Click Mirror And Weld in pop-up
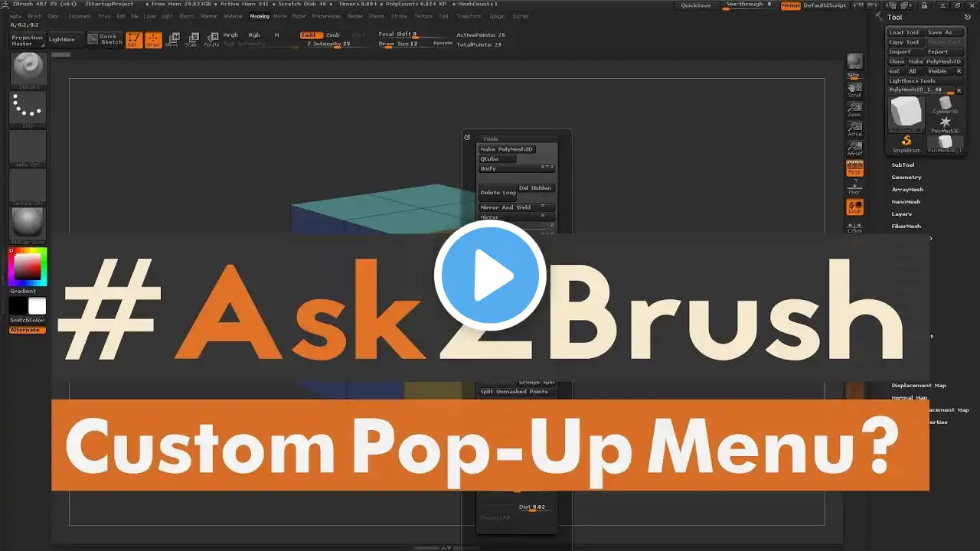Screen dimensions: 980x551 (517, 207)
